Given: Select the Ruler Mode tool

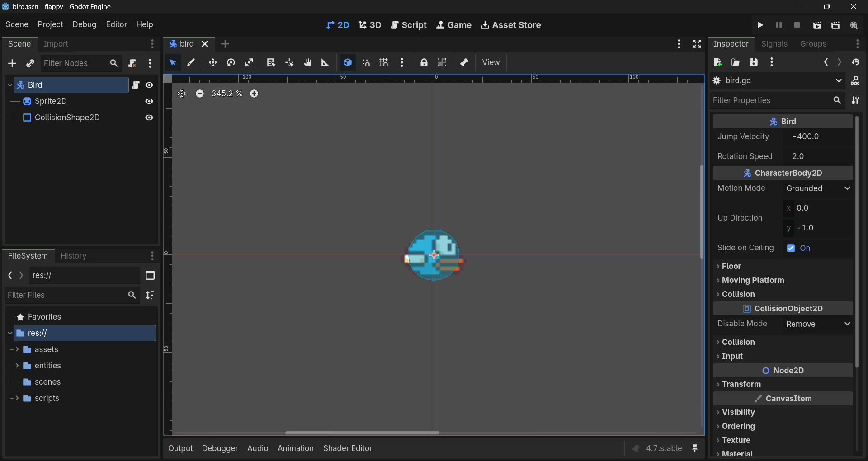Looking at the screenshot, I should coord(325,63).
